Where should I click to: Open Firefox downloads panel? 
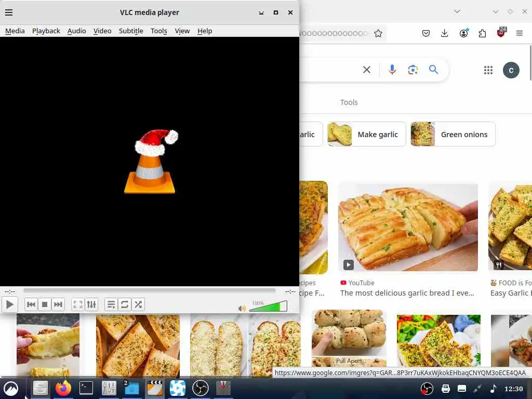click(x=445, y=33)
